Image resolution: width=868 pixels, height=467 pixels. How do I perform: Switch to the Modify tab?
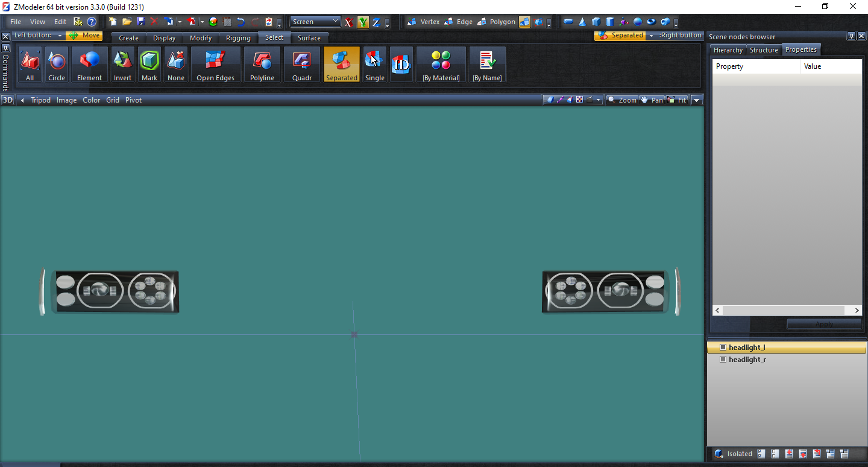pos(201,38)
